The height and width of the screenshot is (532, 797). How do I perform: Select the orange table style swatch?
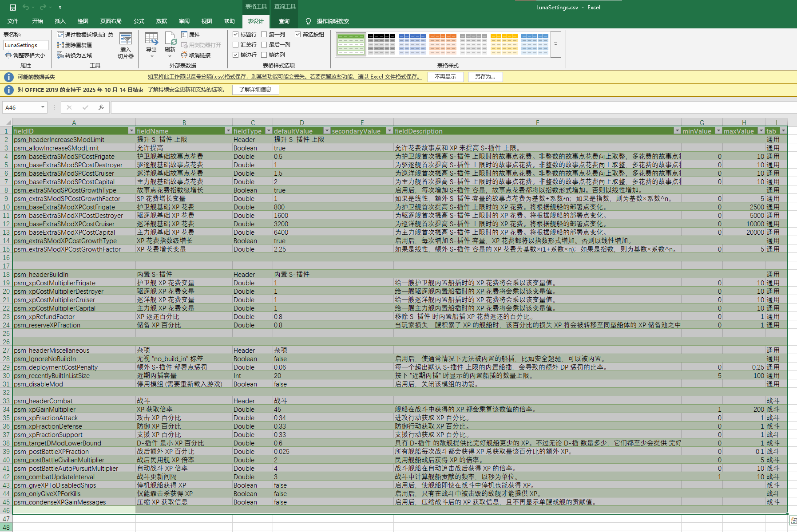tap(443, 44)
